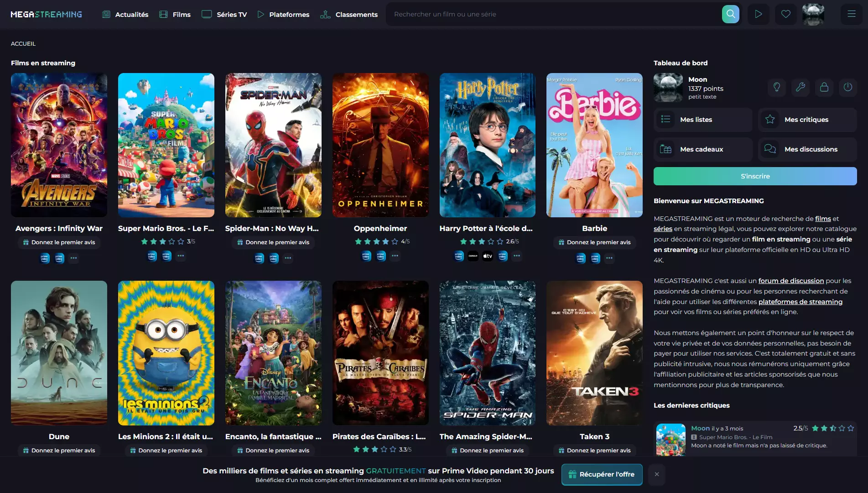
Task: Expand more platforms for Barbie
Action: click(x=609, y=258)
